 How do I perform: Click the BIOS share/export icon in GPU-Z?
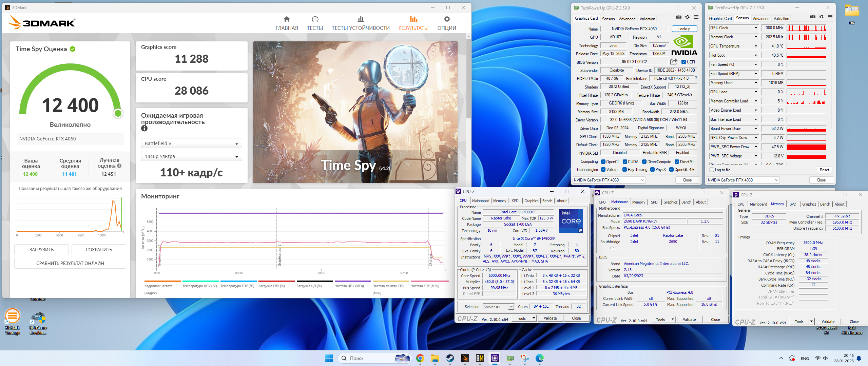[x=674, y=62]
